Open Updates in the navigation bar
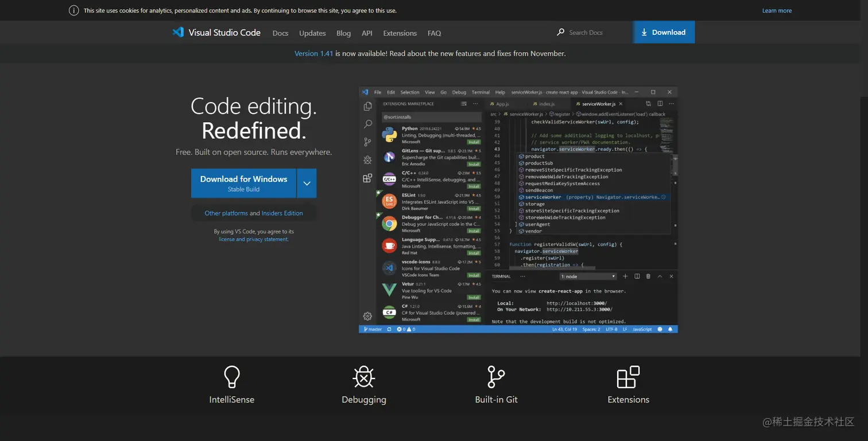 pos(312,33)
